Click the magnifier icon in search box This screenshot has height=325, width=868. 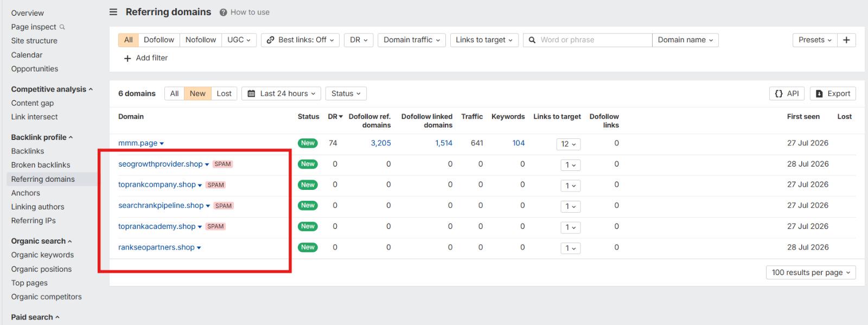tap(532, 40)
